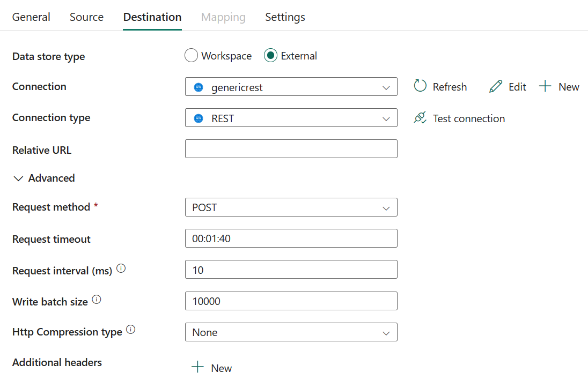Open the genericrest Connection dropdown
This screenshot has height=388, width=588.
click(291, 87)
